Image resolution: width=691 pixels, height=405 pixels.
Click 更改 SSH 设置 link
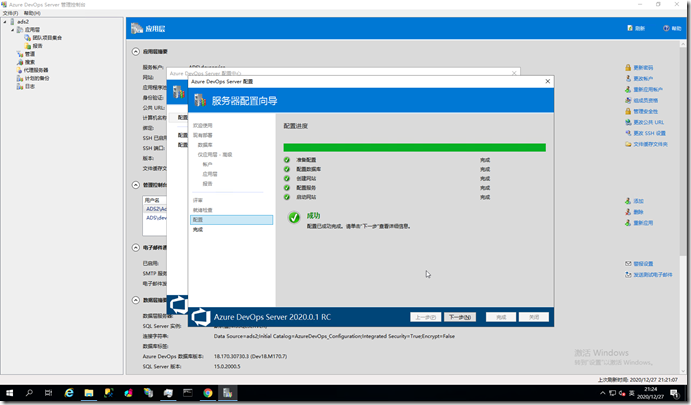[650, 133]
